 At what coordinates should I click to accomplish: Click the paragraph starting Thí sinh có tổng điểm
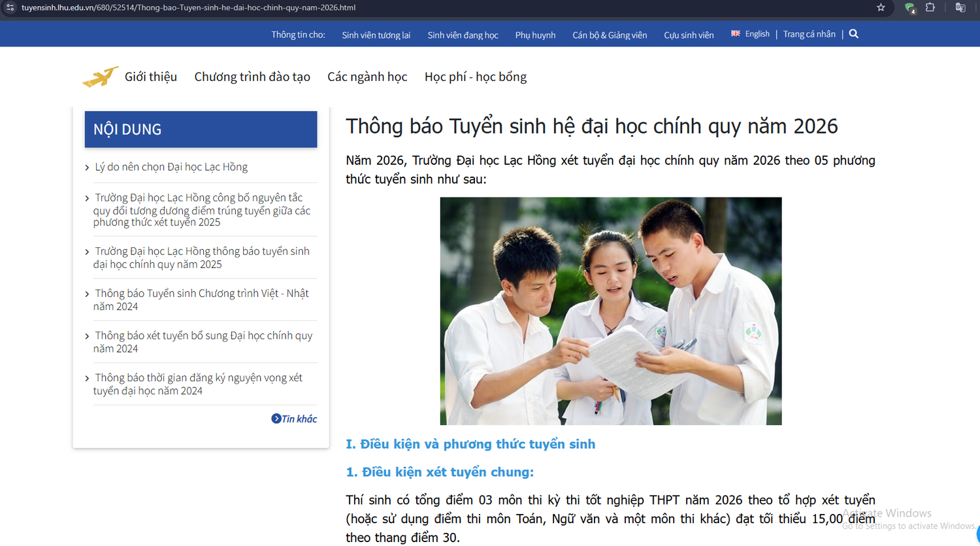[610, 519]
